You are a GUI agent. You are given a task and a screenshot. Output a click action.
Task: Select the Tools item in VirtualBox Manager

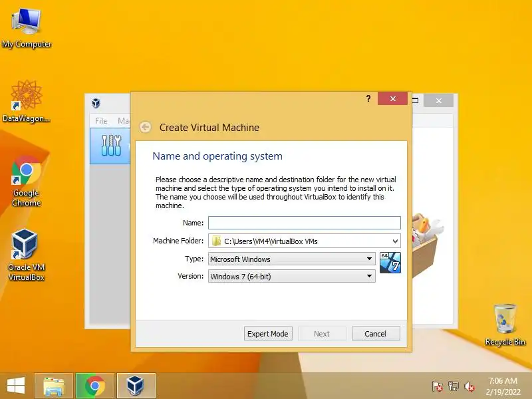coord(110,146)
